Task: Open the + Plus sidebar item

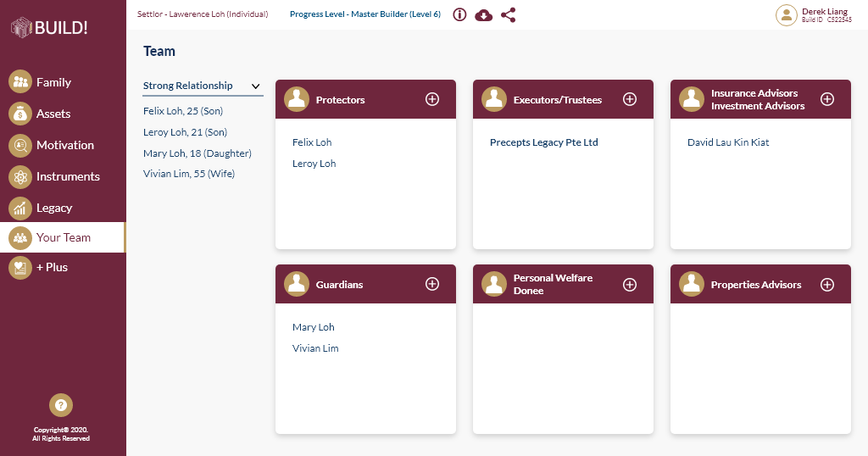Action: click(52, 267)
